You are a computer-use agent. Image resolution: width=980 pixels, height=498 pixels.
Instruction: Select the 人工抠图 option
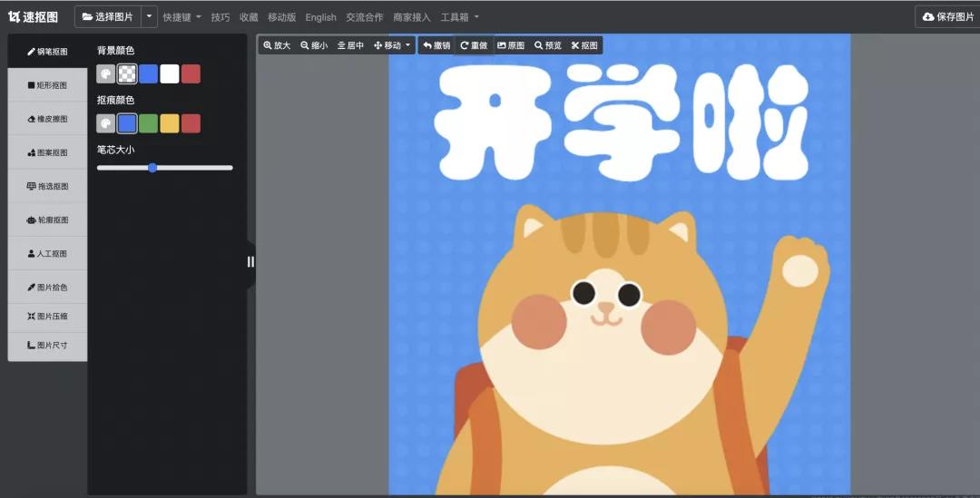point(47,254)
